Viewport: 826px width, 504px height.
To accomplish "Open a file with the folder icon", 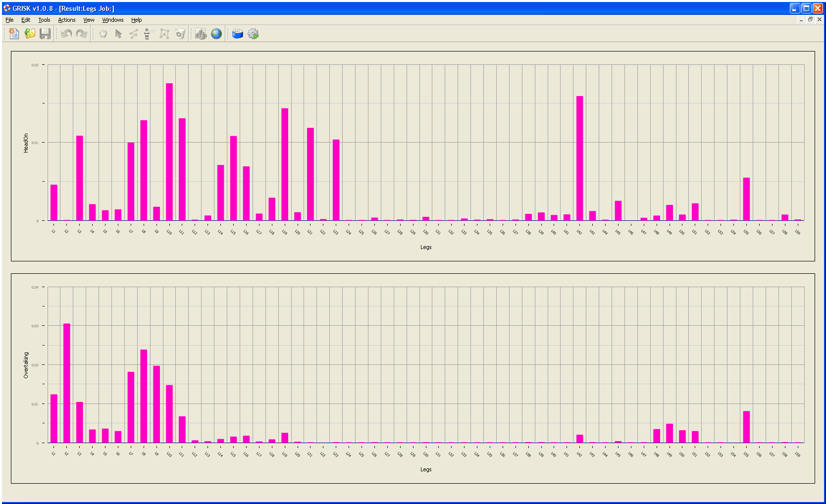I will 30,34.
